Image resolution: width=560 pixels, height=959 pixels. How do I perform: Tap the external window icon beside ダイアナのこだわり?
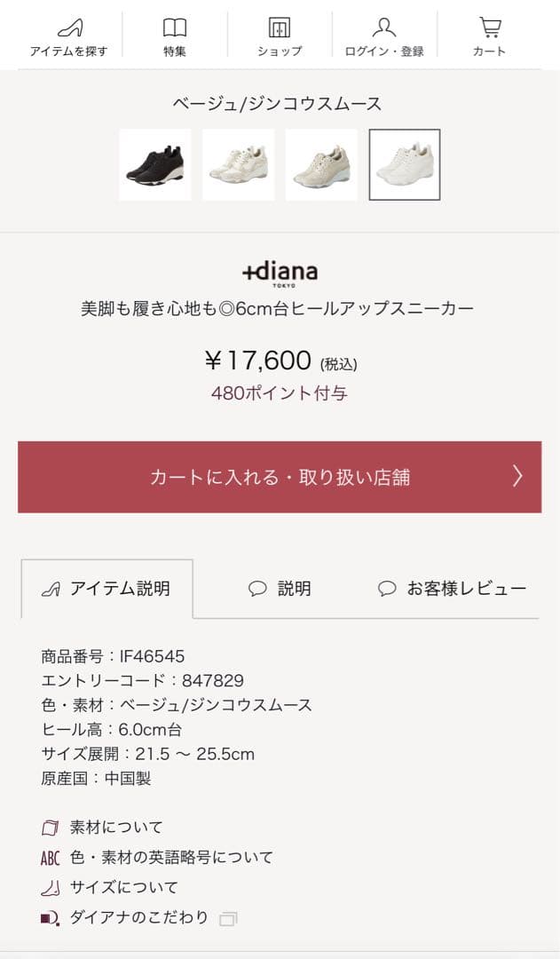228,918
